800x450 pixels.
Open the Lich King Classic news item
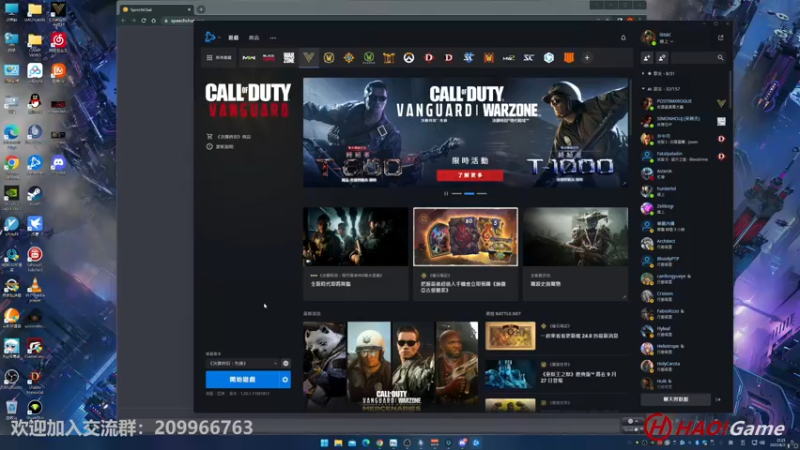click(x=556, y=374)
